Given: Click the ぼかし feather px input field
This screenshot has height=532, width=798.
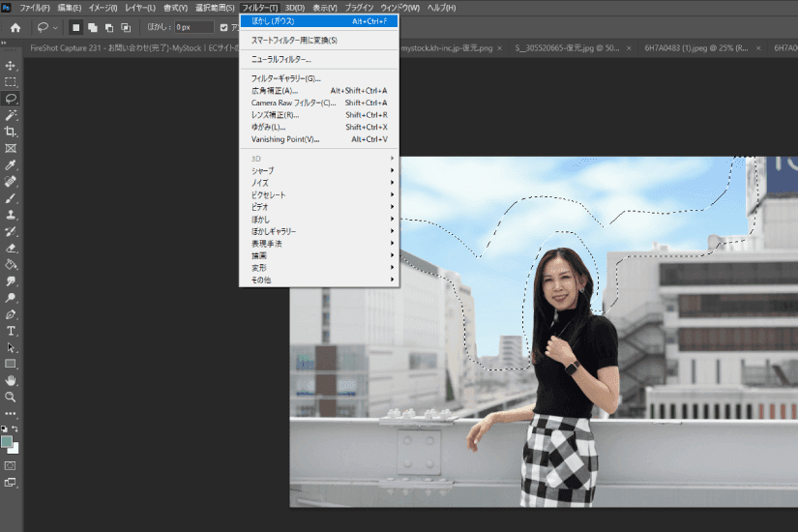Looking at the screenshot, I should (192, 27).
